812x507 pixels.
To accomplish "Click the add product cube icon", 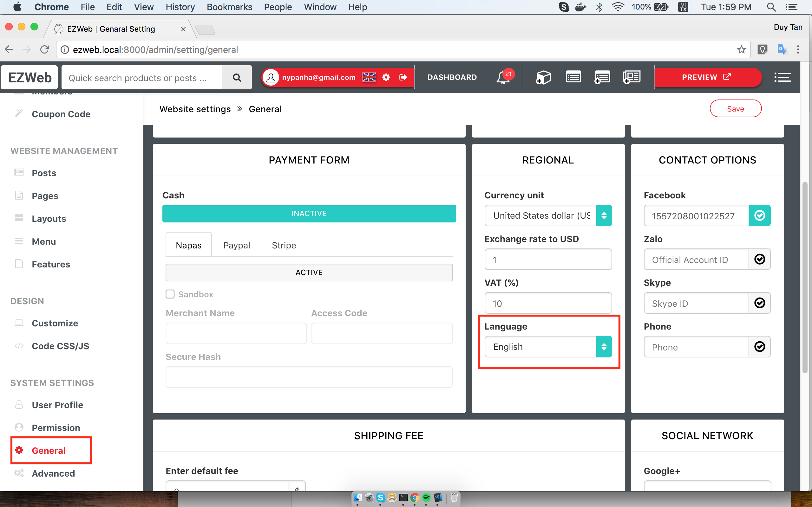I will 543,77.
